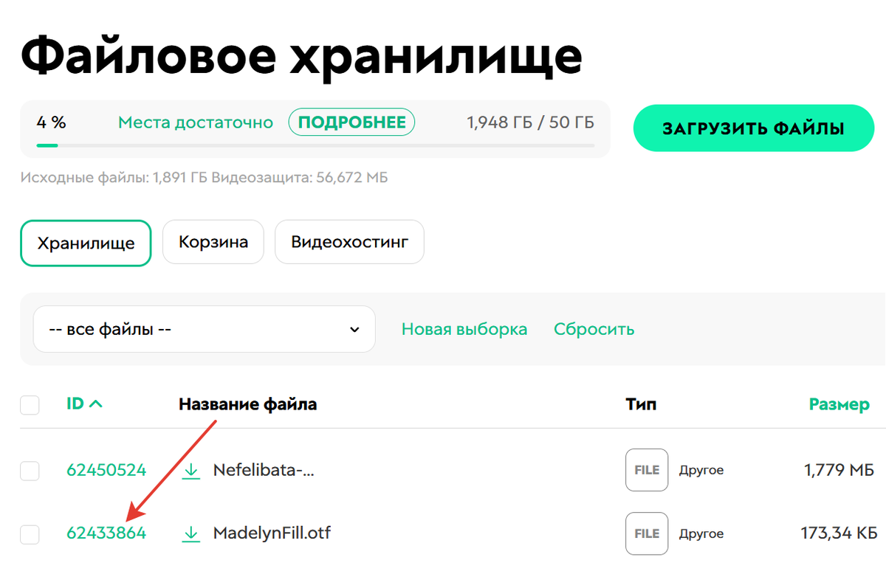Click the size value 1,779 МБ
The height and width of the screenshot is (588, 886).
click(x=839, y=470)
